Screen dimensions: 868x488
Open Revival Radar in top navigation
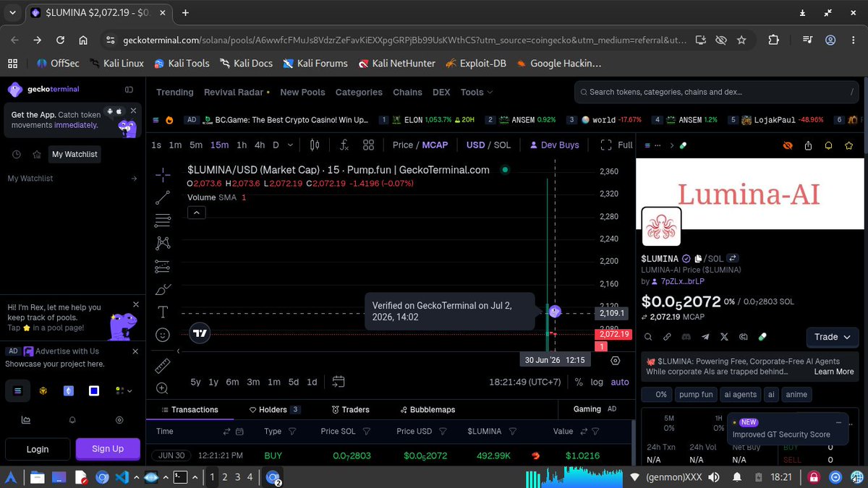click(x=237, y=92)
